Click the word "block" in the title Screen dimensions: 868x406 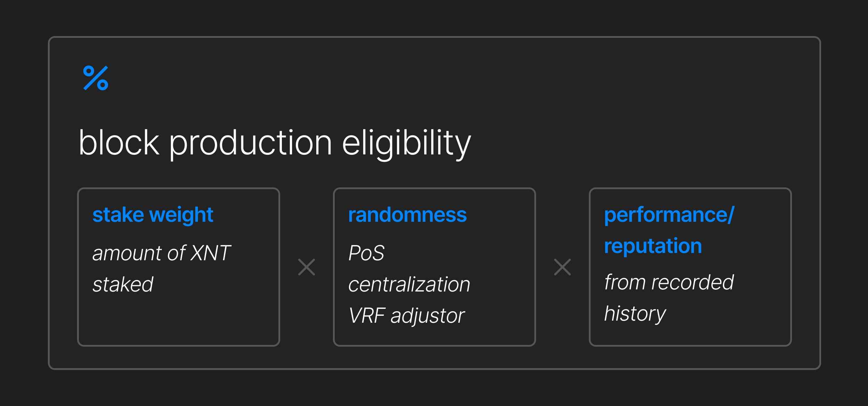(119, 143)
